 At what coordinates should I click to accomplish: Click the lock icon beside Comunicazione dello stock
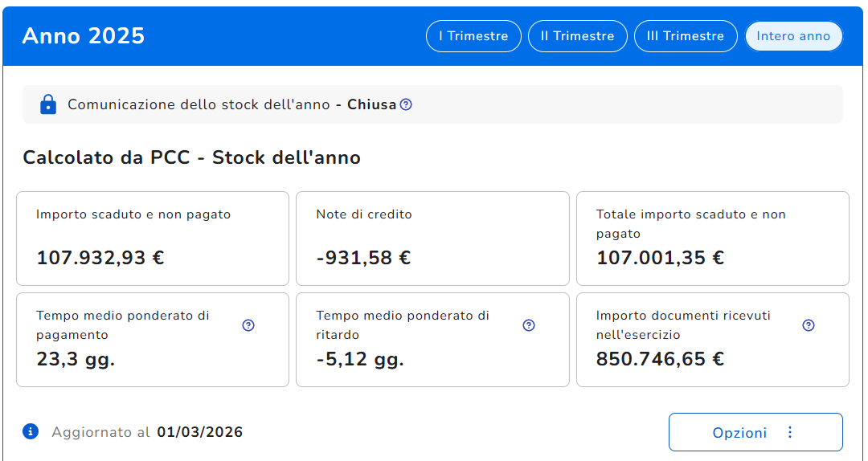pyautogui.click(x=48, y=104)
